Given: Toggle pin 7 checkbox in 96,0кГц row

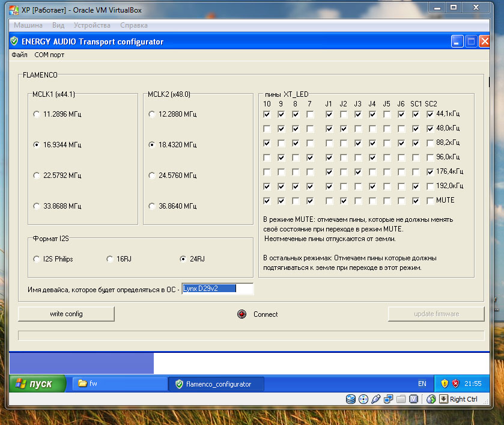Looking at the screenshot, I should click(x=310, y=157).
